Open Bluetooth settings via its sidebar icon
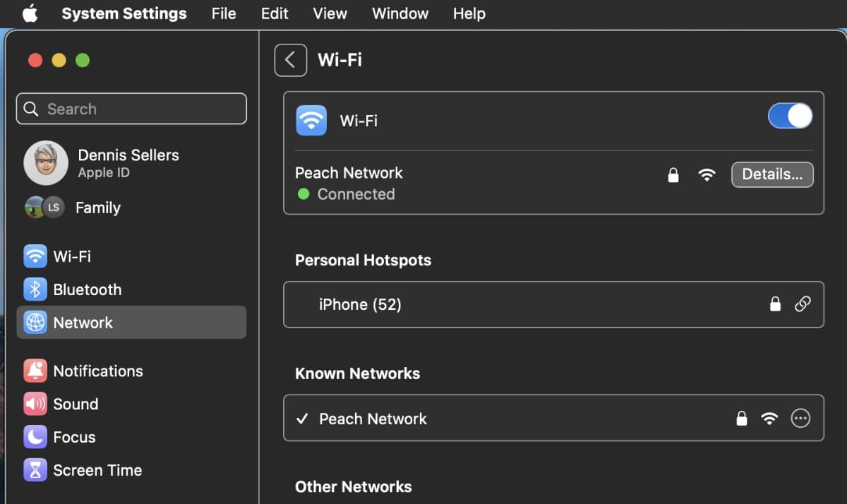The height and width of the screenshot is (504, 847). (x=35, y=289)
